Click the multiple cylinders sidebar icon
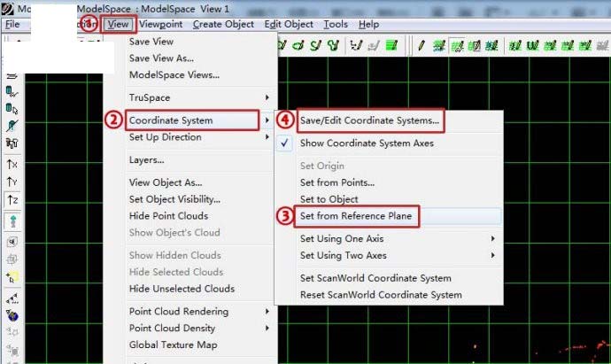Screen dimensions: 611x364 12,143
